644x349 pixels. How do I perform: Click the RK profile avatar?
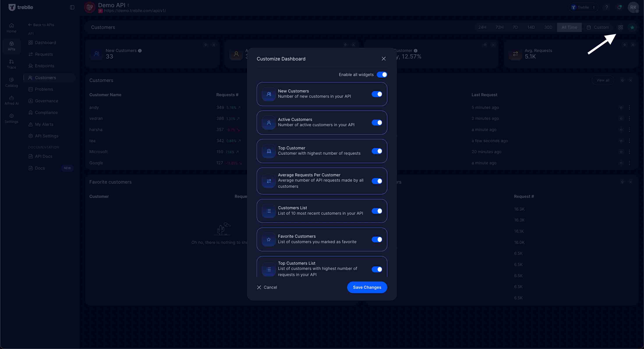point(634,7)
